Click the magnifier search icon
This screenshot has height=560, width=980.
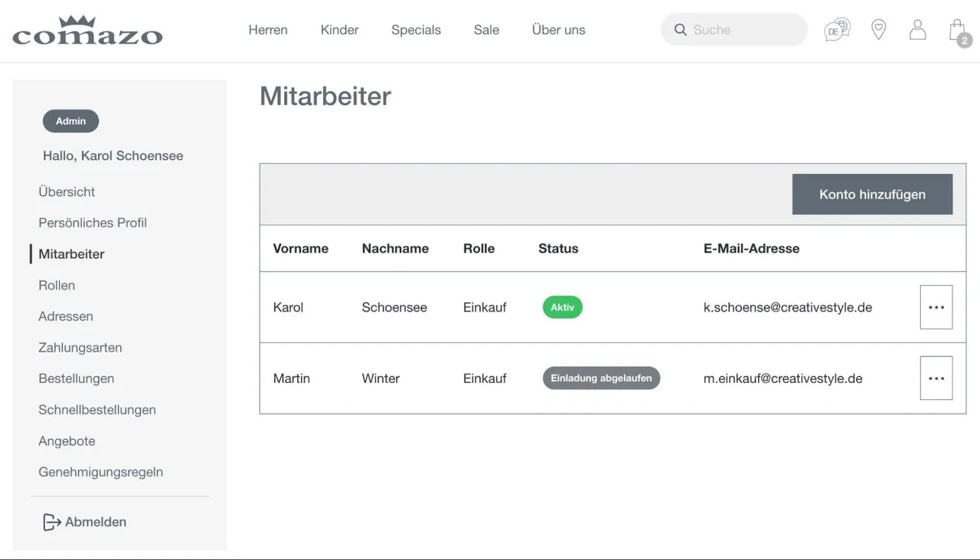click(680, 30)
